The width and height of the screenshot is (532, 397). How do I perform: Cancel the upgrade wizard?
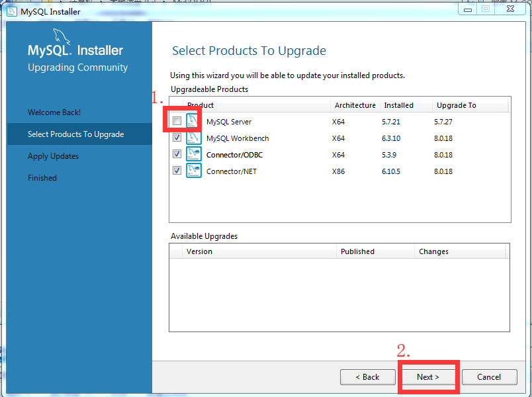(x=489, y=376)
